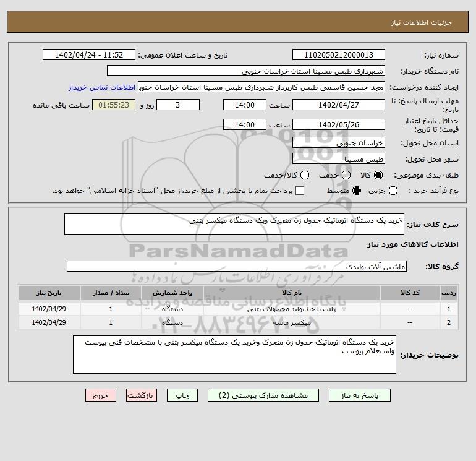
Task: Click the ردیف column header
Action: [x=449, y=293]
